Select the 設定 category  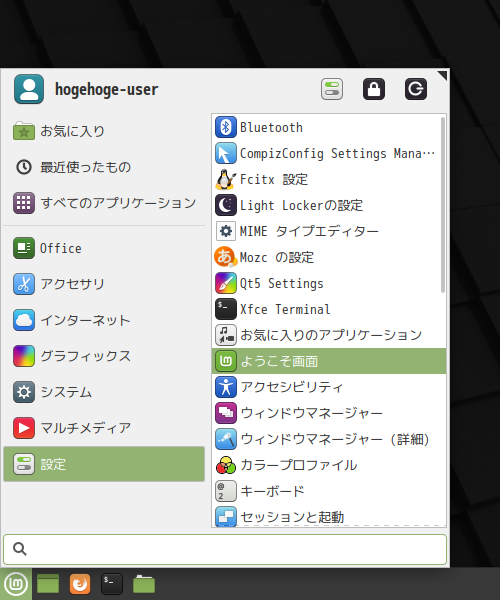(x=104, y=464)
